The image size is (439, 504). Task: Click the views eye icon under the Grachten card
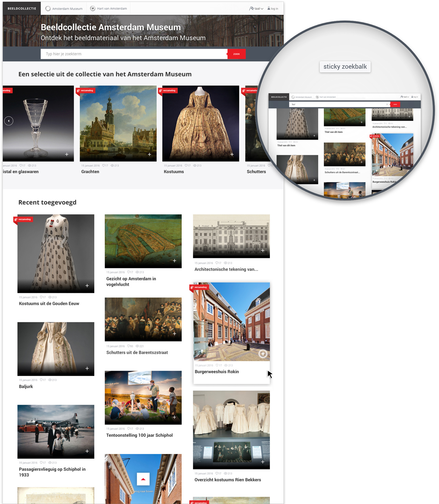[112, 166]
